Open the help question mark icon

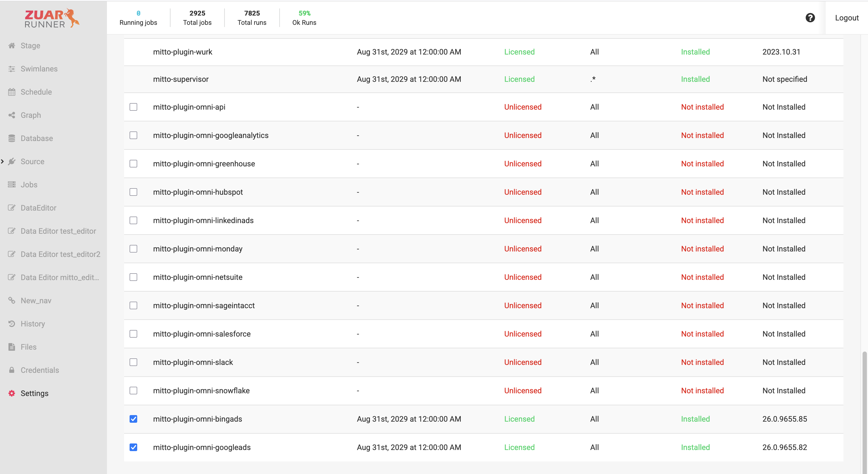coord(810,17)
